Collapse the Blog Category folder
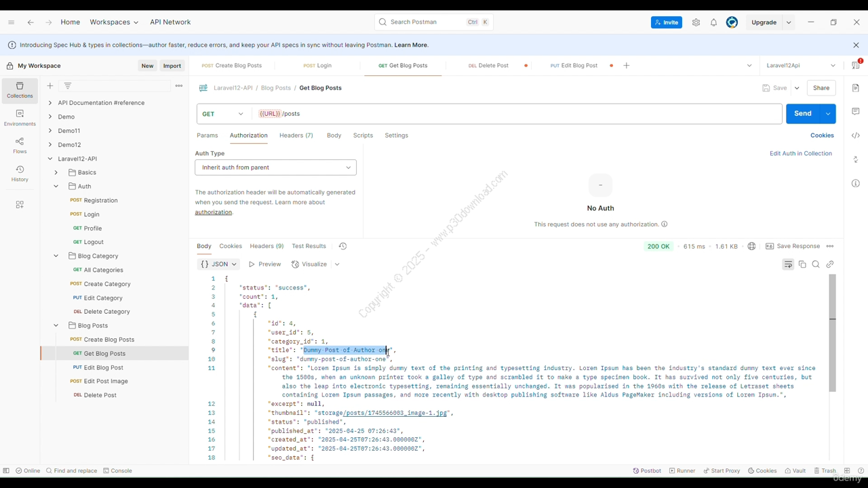Image resolution: width=868 pixels, height=488 pixels. pos(56,256)
